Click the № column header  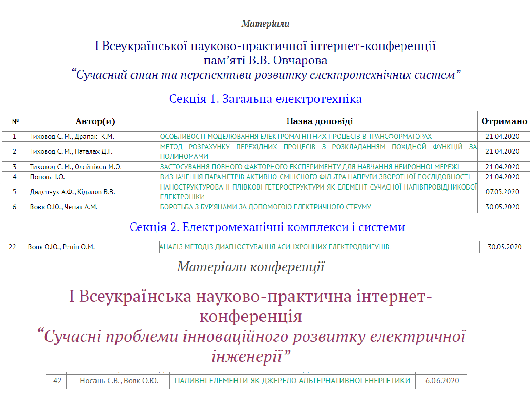[x=15, y=121]
